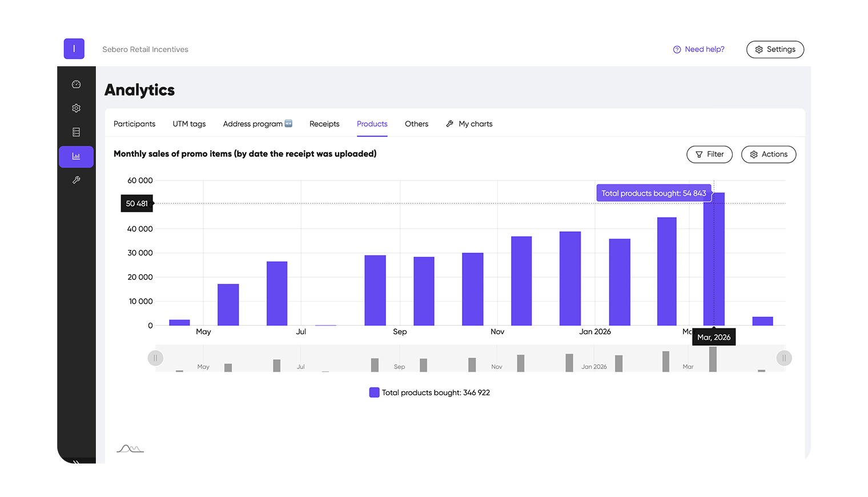
Task: Click the purple square app logo at top left
Action: [x=74, y=49]
